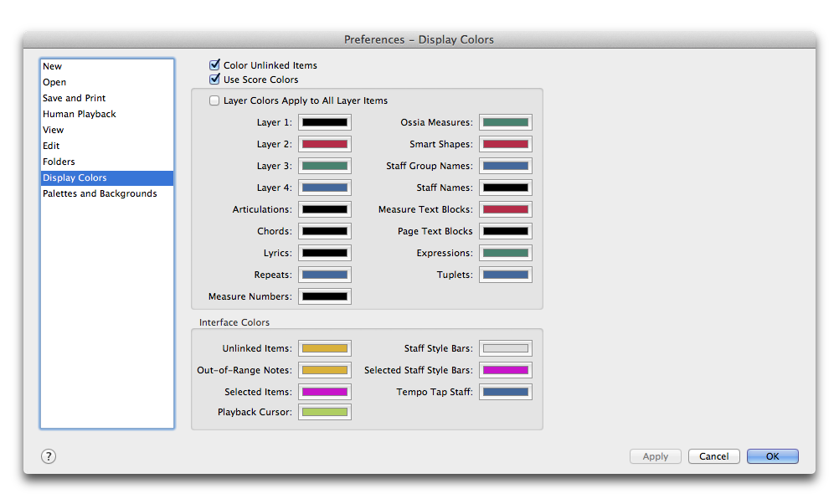The width and height of the screenshot is (839, 504).
Task: Open the Tempo Tap Staff swatch
Action: (x=506, y=392)
